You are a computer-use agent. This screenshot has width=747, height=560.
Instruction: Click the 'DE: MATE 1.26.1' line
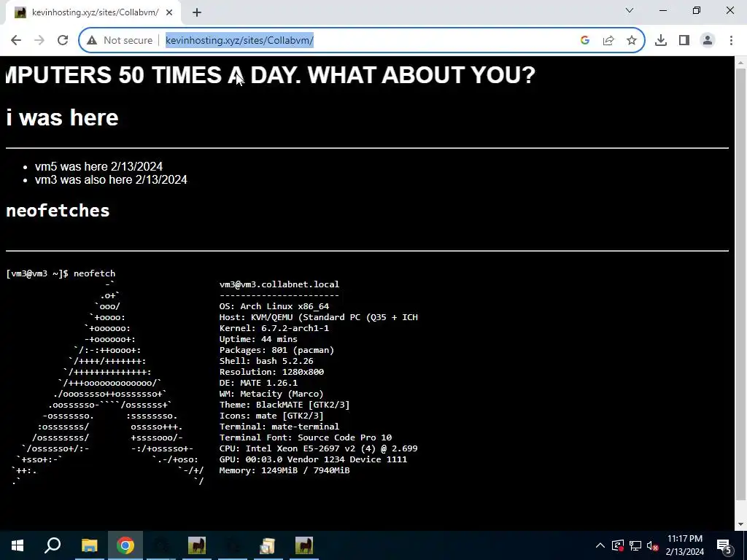[x=258, y=383]
